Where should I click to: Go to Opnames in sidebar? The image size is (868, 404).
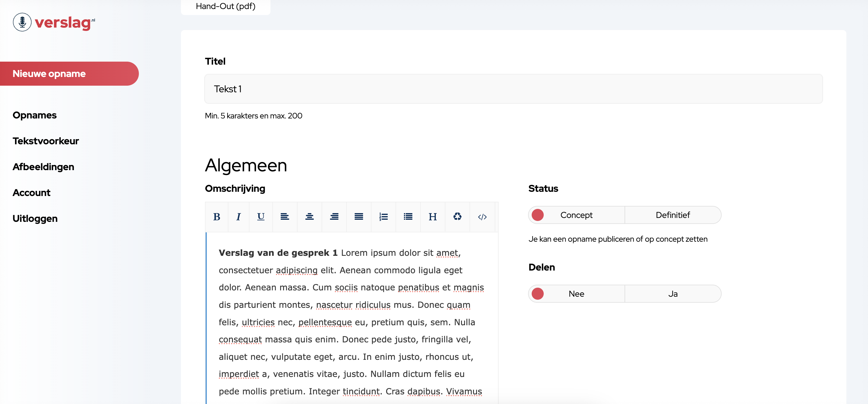point(34,115)
